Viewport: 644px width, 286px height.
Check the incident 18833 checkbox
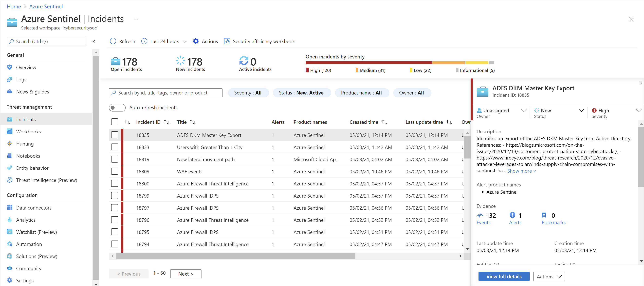[115, 148]
